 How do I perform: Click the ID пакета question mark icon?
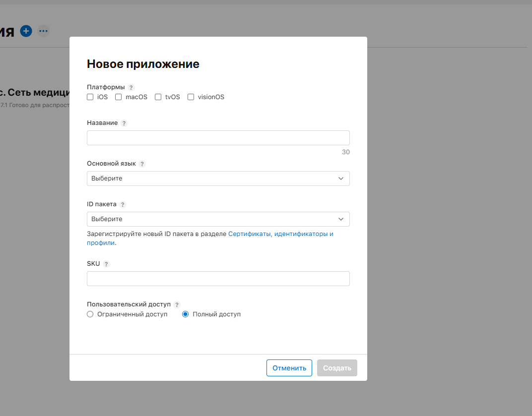tap(122, 204)
